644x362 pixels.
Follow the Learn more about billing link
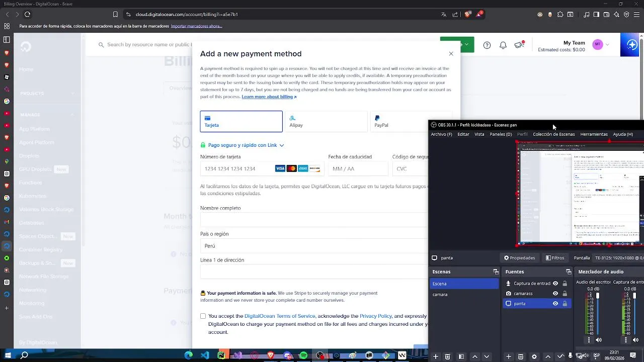(x=269, y=97)
